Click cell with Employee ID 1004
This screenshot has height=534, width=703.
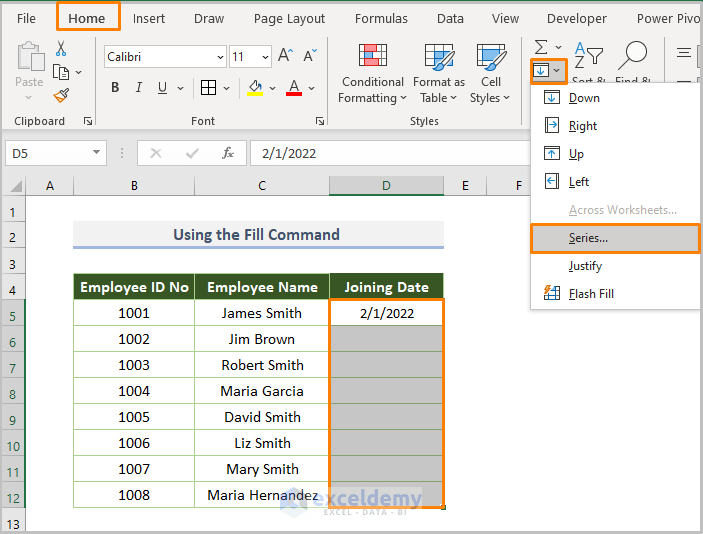pyautogui.click(x=134, y=391)
